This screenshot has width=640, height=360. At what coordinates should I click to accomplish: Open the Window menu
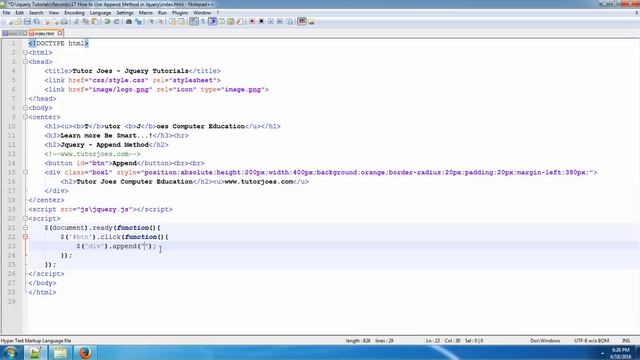(x=202, y=13)
